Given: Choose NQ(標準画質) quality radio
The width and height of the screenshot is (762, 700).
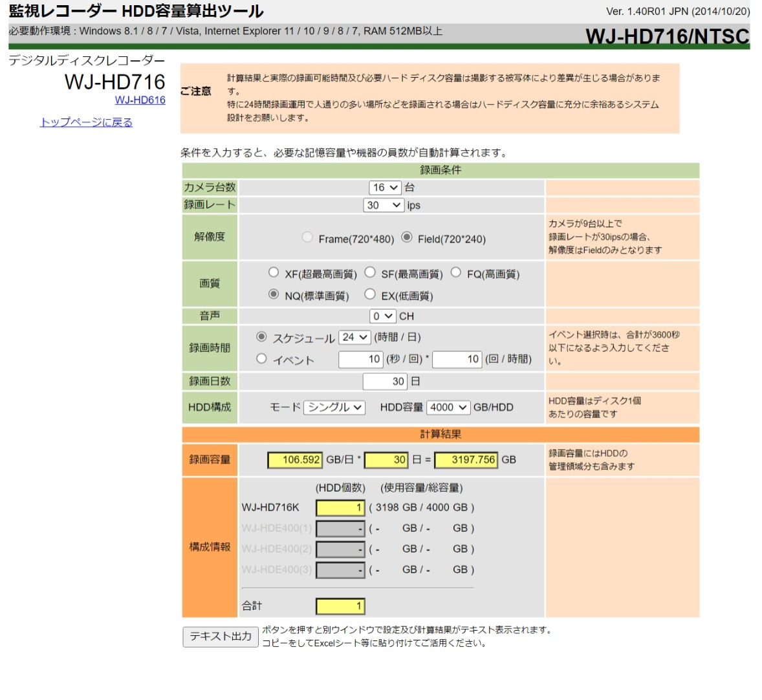Looking at the screenshot, I should (x=274, y=294).
